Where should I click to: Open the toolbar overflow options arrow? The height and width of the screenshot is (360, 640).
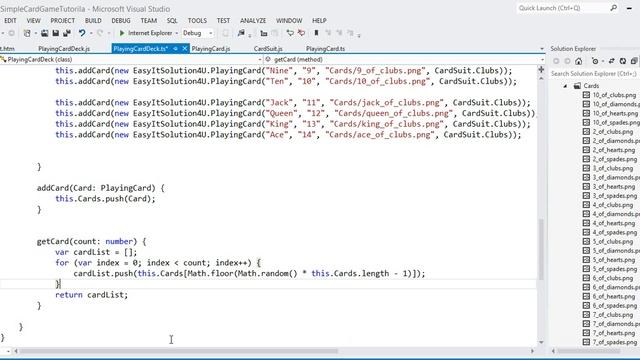click(359, 36)
